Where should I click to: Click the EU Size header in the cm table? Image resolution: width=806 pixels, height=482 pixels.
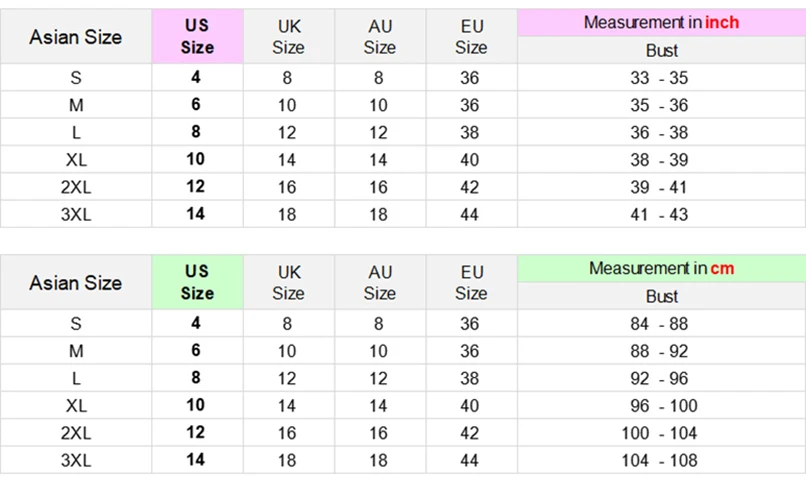471,282
